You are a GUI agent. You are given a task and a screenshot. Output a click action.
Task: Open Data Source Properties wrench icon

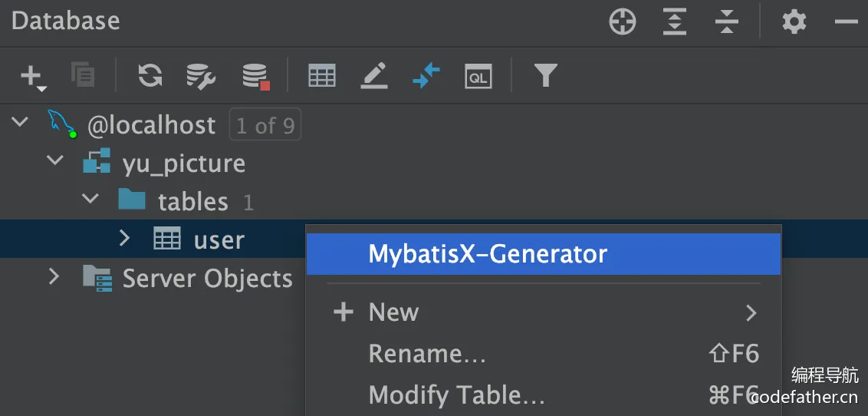tap(201, 76)
